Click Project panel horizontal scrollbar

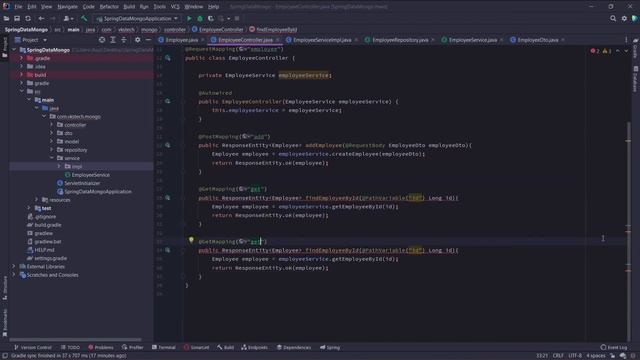tap(76, 339)
